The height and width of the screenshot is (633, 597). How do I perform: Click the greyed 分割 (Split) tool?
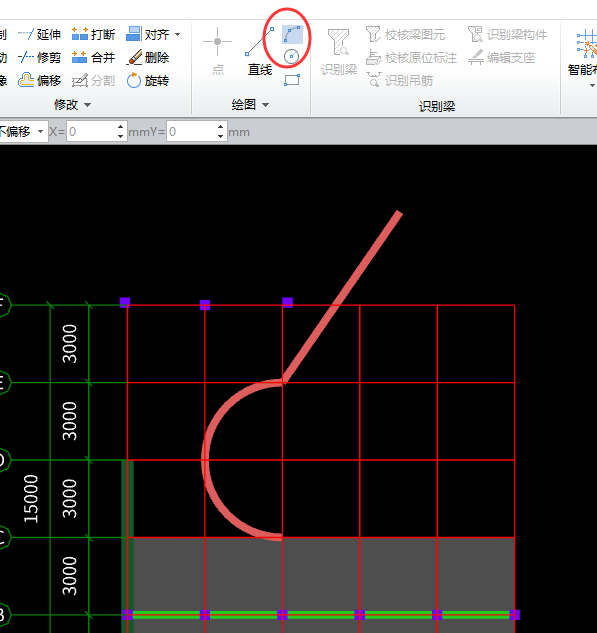[93, 81]
